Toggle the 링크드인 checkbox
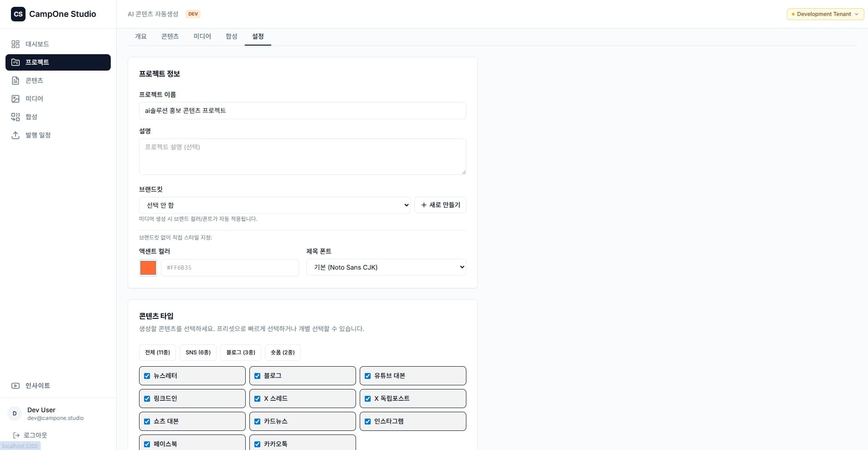The height and width of the screenshot is (450, 868). click(147, 399)
